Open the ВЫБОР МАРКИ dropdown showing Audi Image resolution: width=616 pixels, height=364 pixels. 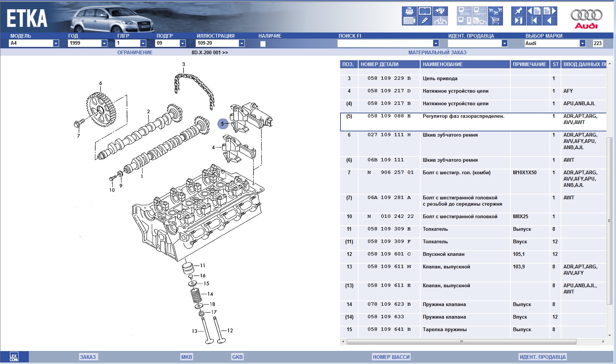582,43
